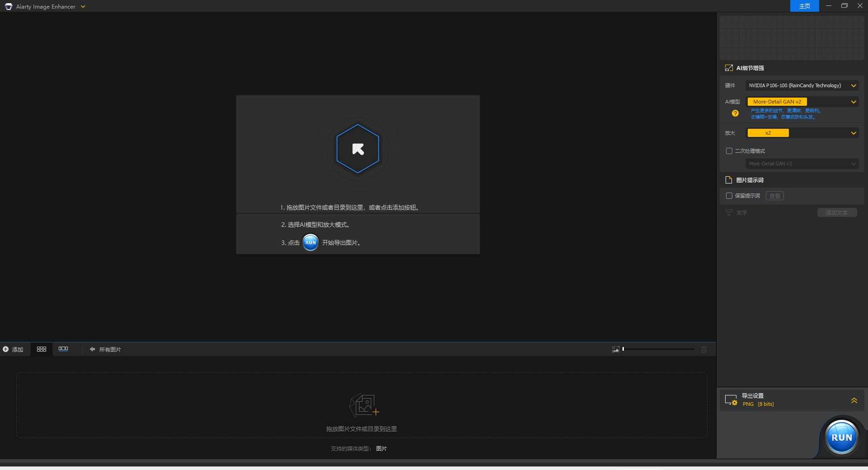Viewport: 868px width, 470px height.
Task: Click the thumbnail size image icon
Action: (615, 349)
